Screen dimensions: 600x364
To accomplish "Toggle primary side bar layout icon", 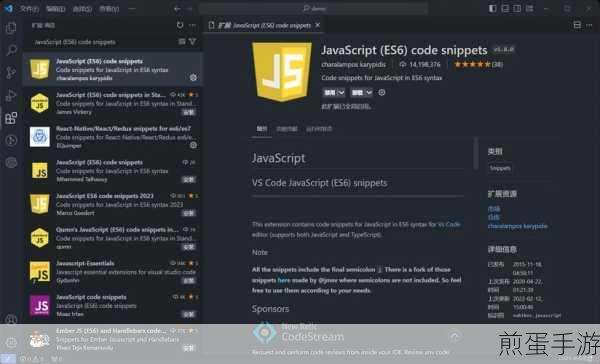I will (x=492, y=8).
